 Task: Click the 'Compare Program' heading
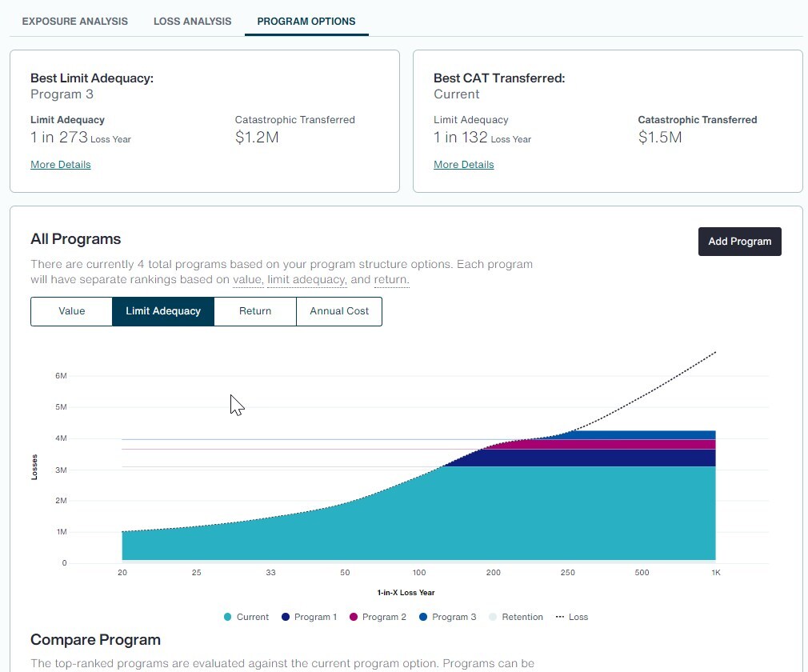coord(95,639)
